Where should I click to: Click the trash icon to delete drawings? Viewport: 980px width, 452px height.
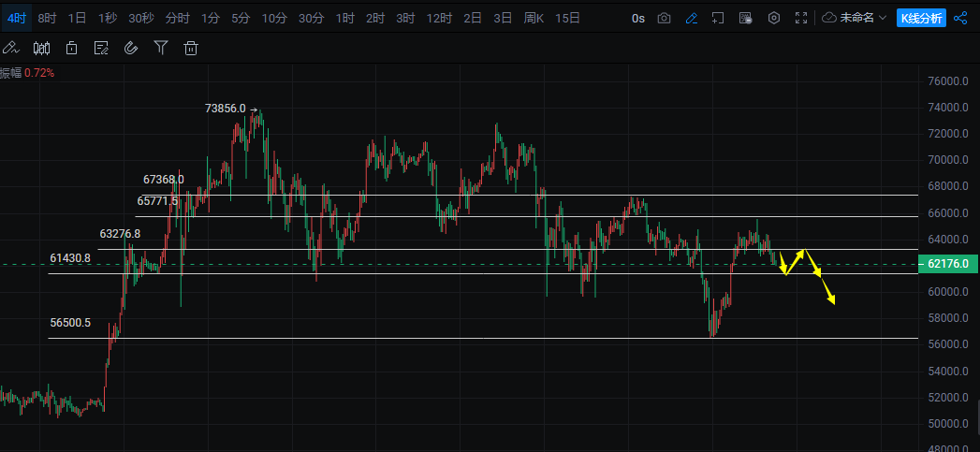(191, 48)
